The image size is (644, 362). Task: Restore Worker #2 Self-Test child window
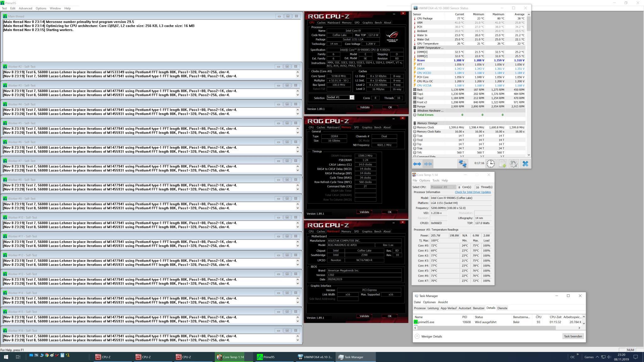click(287, 66)
